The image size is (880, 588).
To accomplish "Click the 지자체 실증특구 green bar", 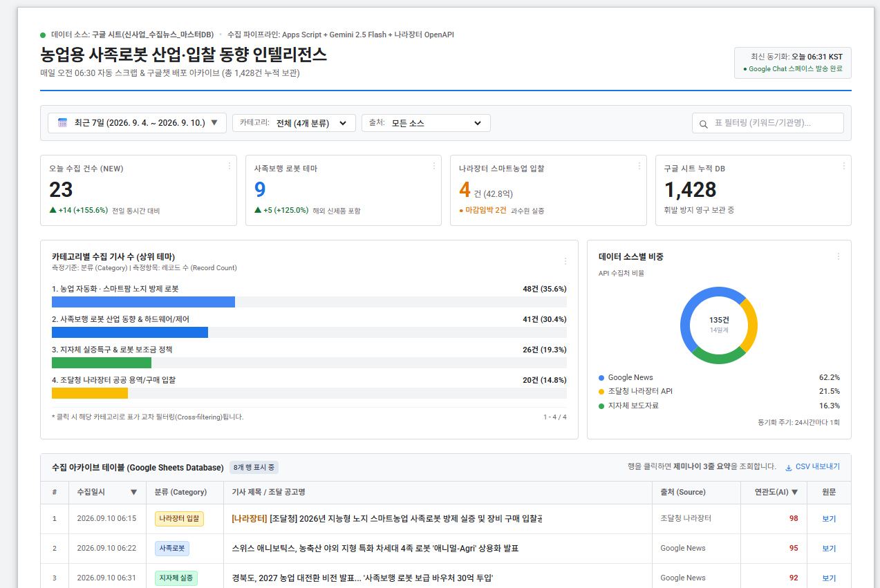I will pos(102,363).
